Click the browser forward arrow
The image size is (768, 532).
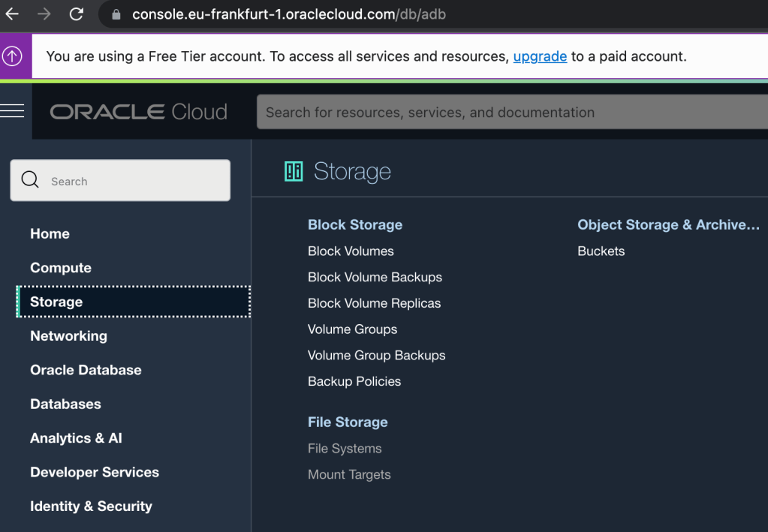click(44, 14)
